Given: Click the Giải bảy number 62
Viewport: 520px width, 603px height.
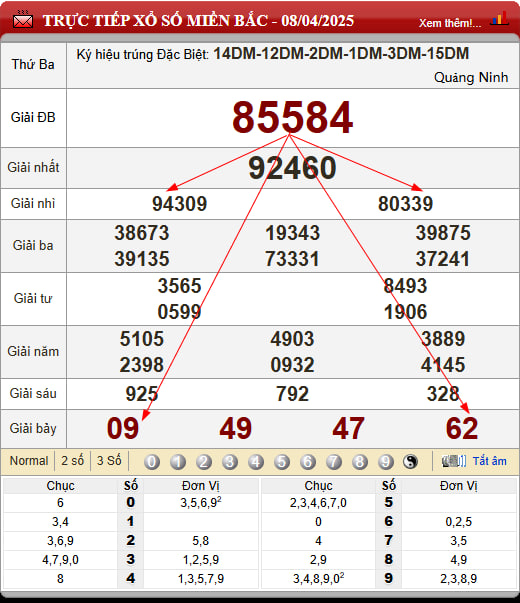Looking at the screenshot, I should 462,428.
